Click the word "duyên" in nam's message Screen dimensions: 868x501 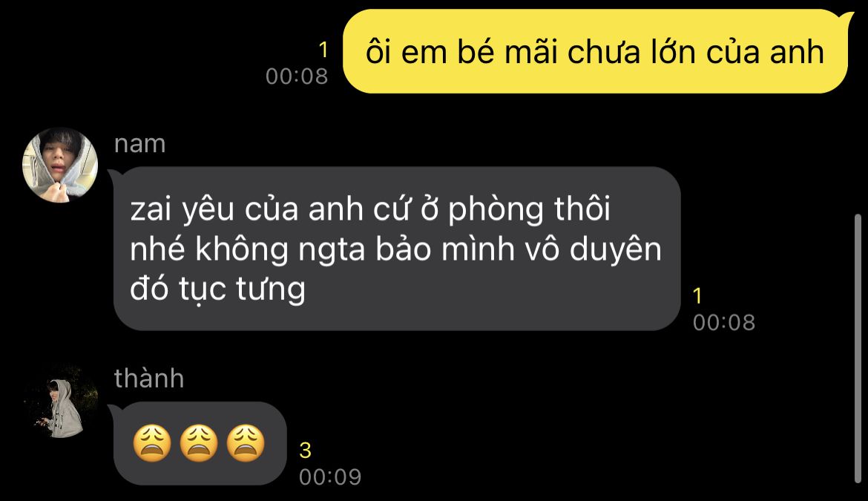point(616,249)
